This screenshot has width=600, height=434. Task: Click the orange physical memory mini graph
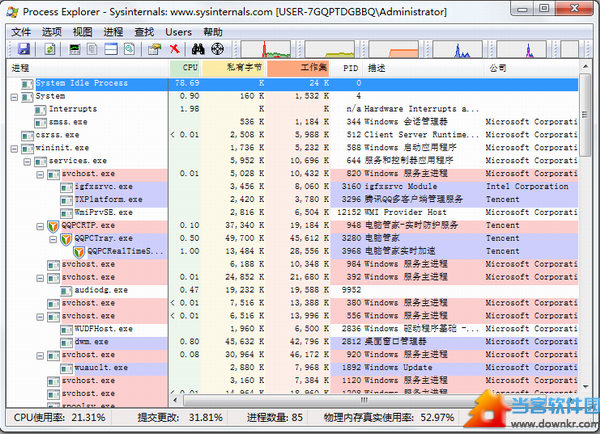pos(393,49)
